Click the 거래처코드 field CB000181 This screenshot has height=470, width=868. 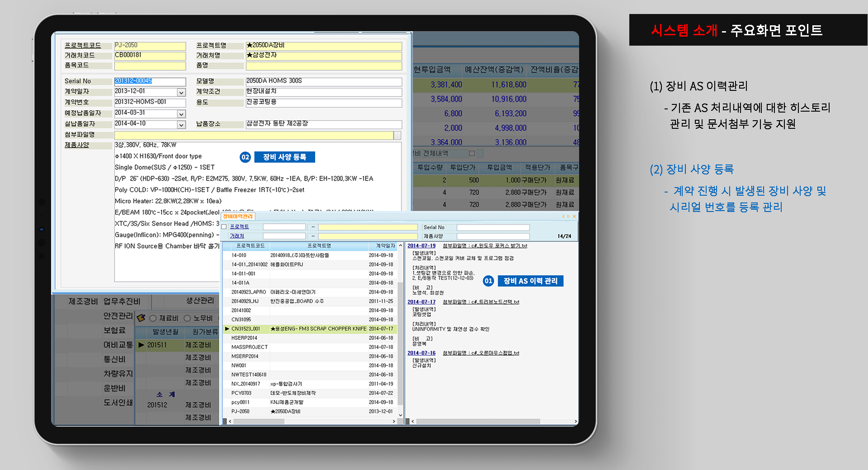click(x=150, y=56)
